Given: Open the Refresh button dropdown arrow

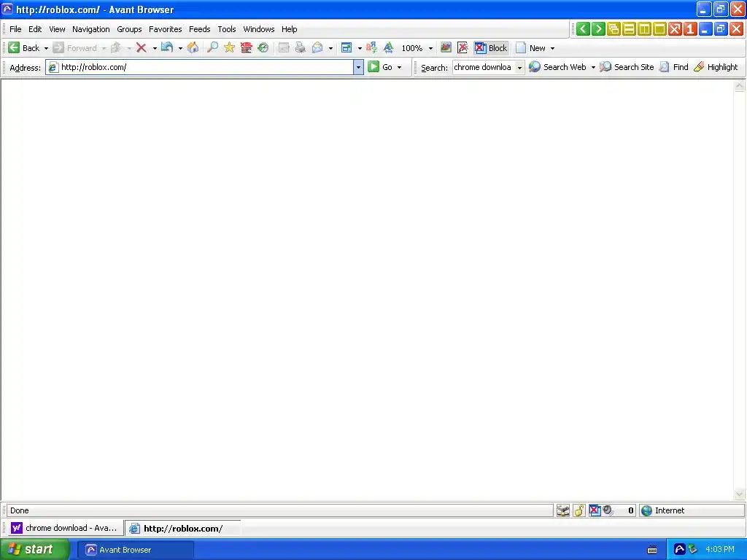Looking at the screenshot, I should tap(180, 48).
